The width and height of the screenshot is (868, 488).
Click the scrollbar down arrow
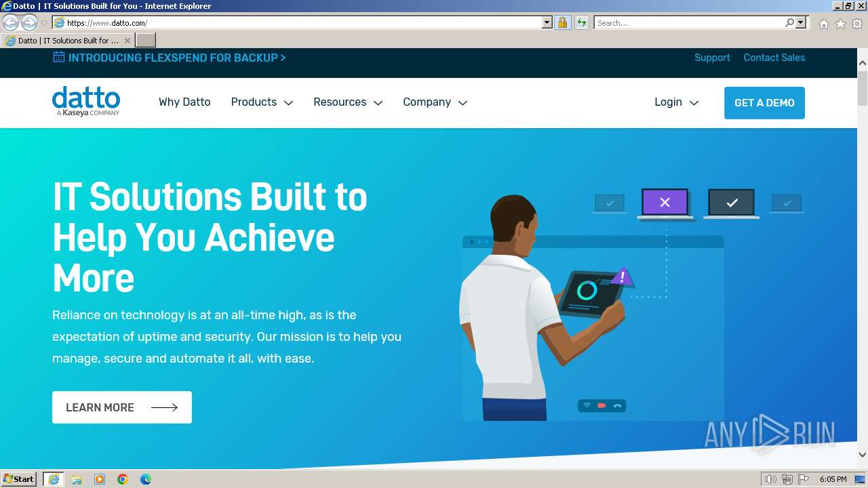point(863,455)
